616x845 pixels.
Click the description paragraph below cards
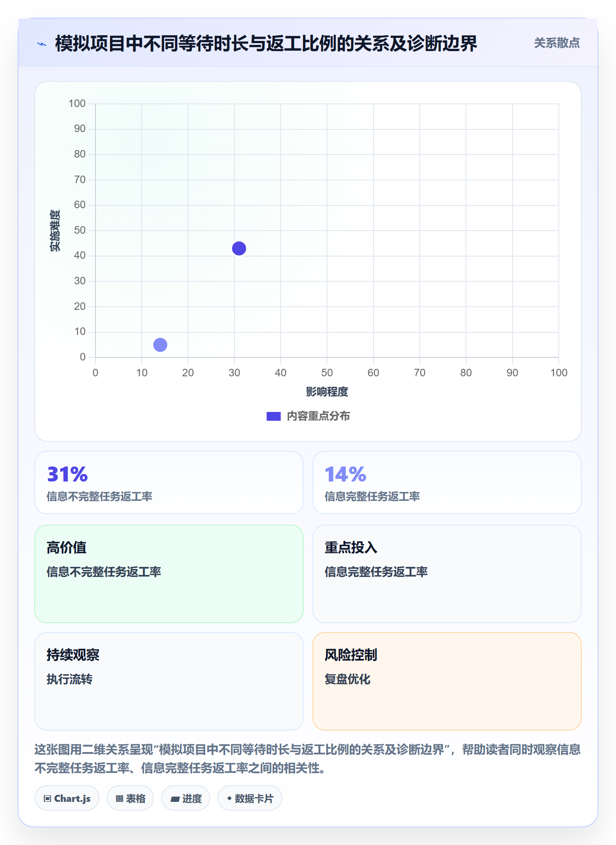pos(308,759)
